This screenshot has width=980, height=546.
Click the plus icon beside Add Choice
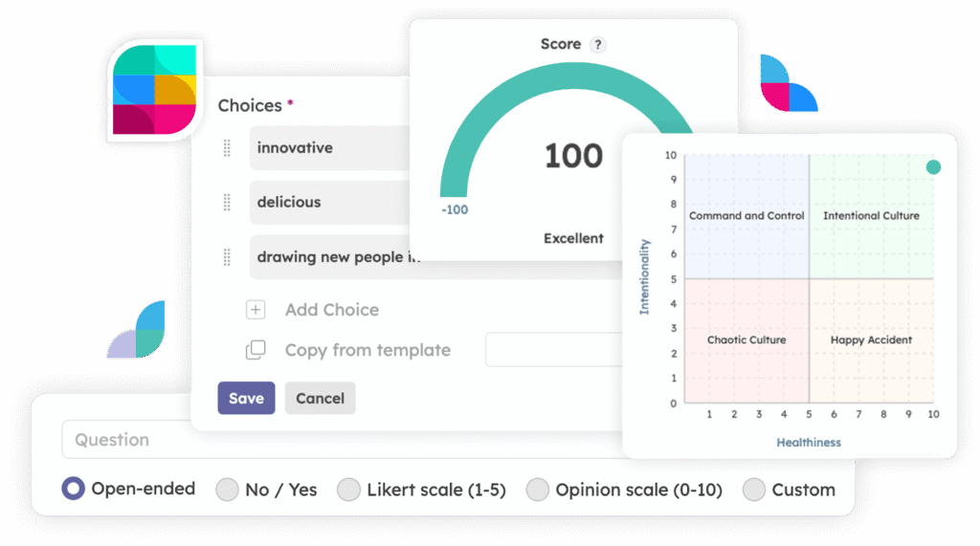point(255,310)
